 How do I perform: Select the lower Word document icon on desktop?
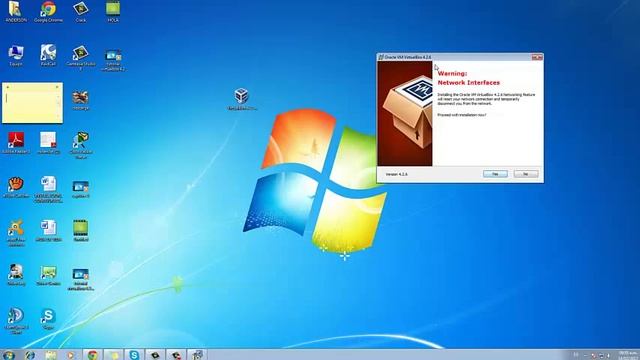tap(48, 231)
